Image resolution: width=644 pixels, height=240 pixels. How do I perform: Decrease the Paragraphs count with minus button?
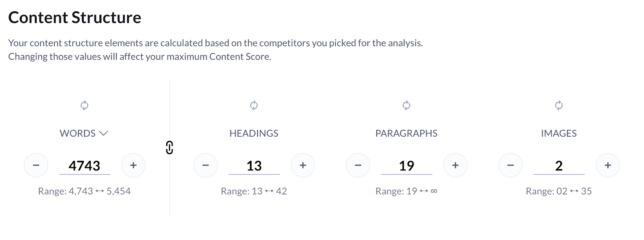358,165
